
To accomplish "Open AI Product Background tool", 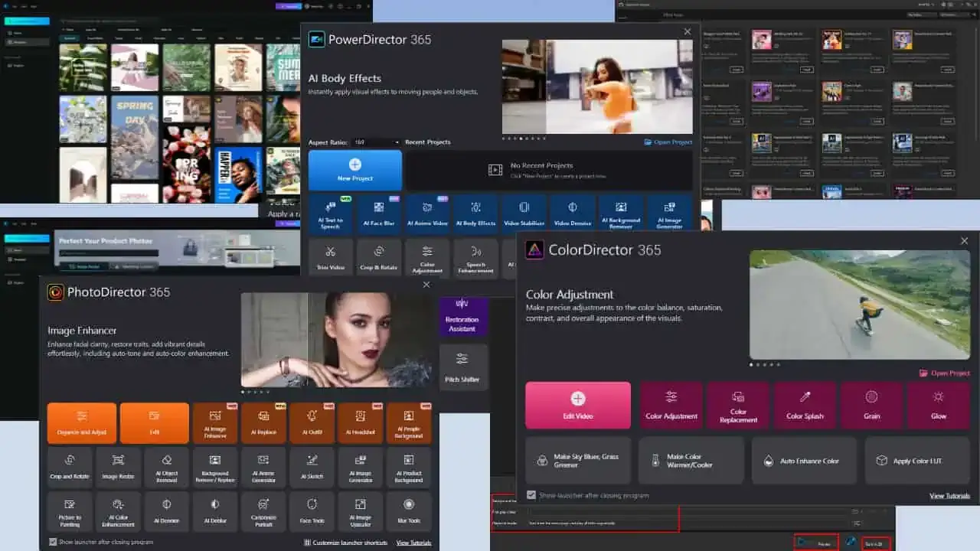I will [x=409, y=468].
